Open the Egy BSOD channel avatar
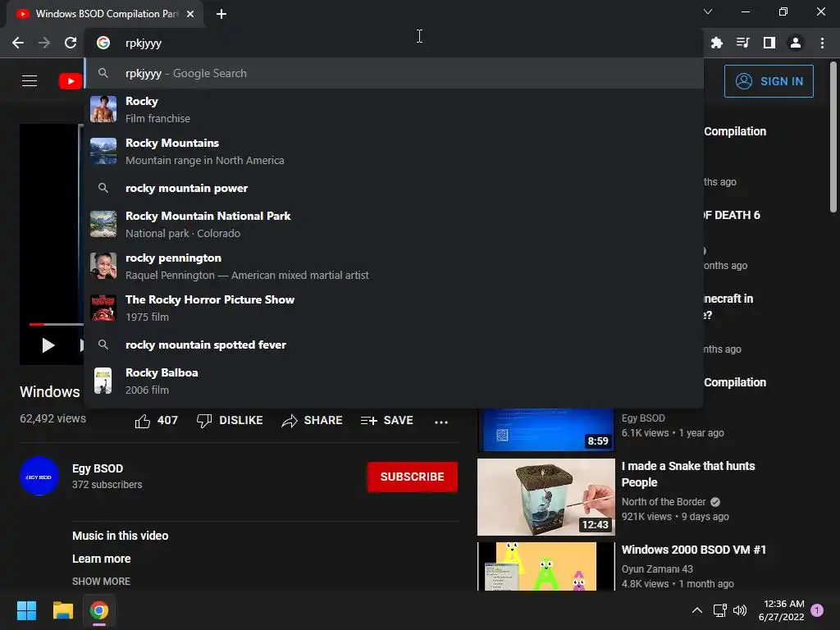 tap(39, 476)
